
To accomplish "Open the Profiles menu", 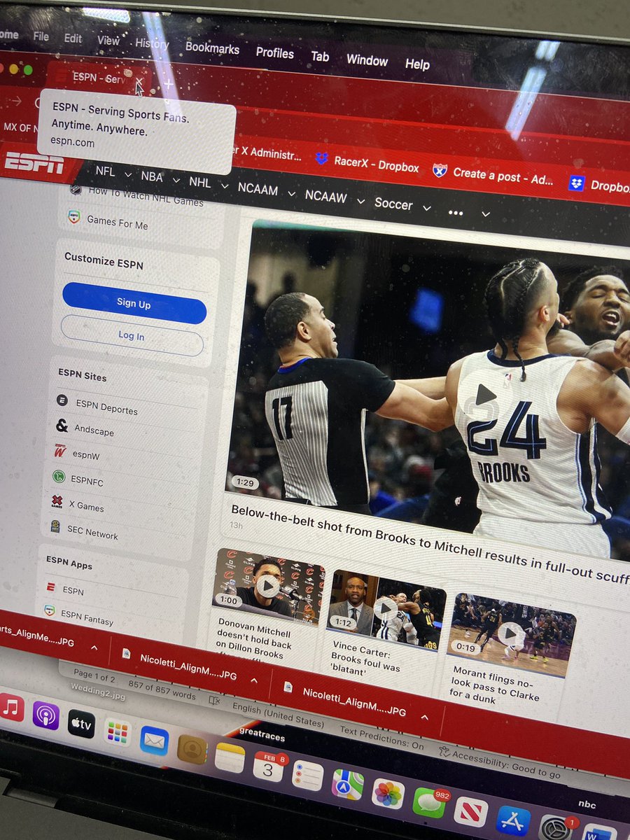I will click(x=274, y=52).
